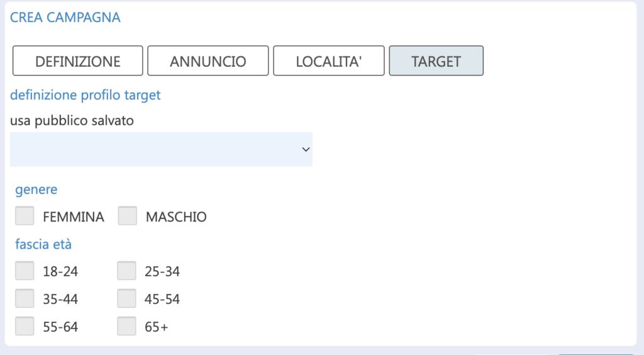Viewport: 644px width, 355px height.
Task: Enable the 45-54 age checkbox
Action: (126, 298)
